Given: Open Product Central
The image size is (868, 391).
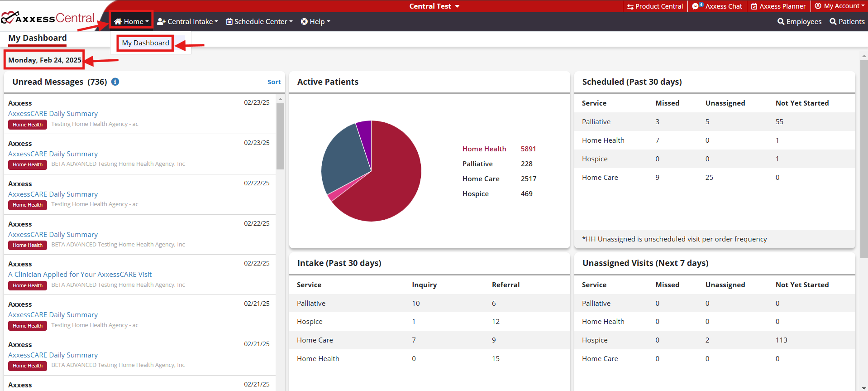Looking at the screenshot, I should click(x=655, y=6).
